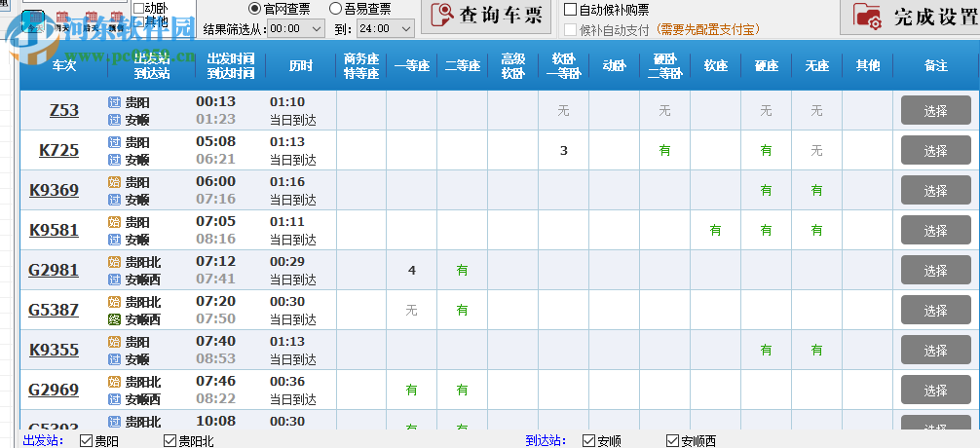Choose the 吾易查票 radio option
This screenshot has height=448, width=980.
pos(336,9)
